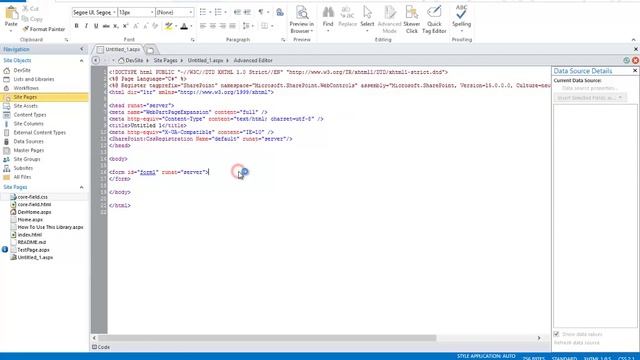Increase indent position
Image resolution: width=640 pixels, height=360 pixels.
[247, 12]
